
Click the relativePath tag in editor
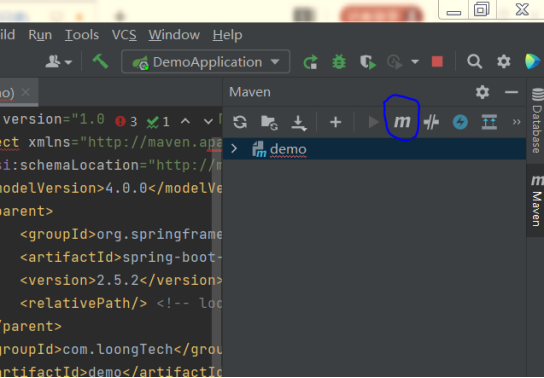84,303
